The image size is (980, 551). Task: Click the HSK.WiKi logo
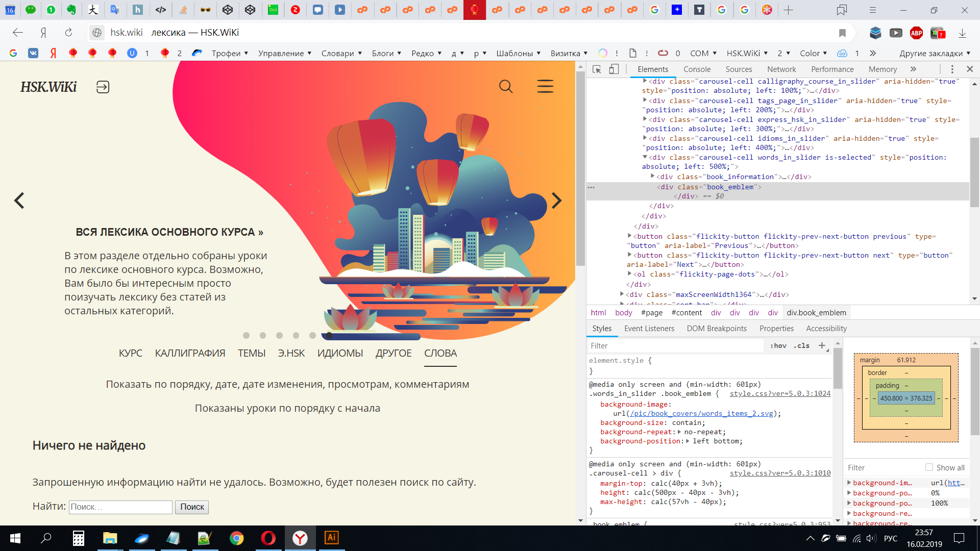tap(48, 87)
